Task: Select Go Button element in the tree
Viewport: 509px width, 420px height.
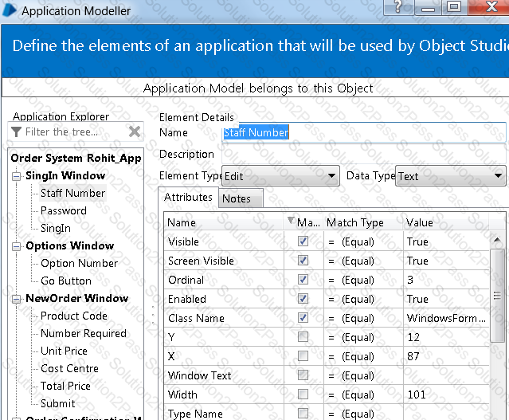Action: pos(66,281)
